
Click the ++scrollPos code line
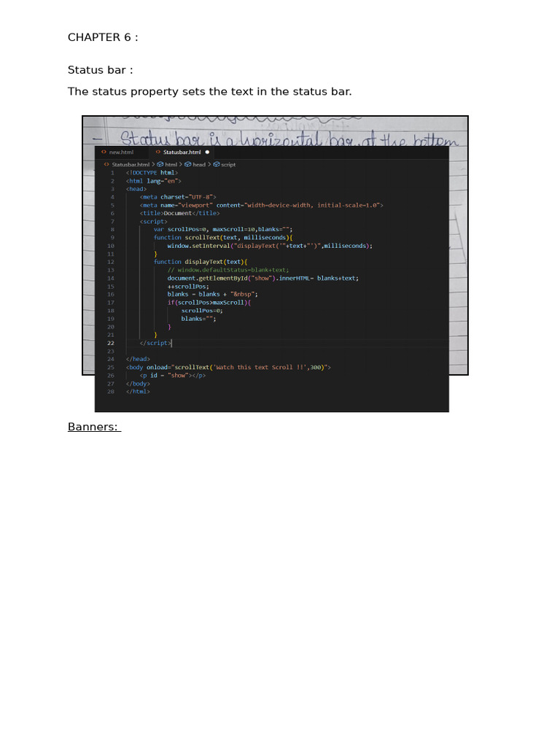point(188,287)
